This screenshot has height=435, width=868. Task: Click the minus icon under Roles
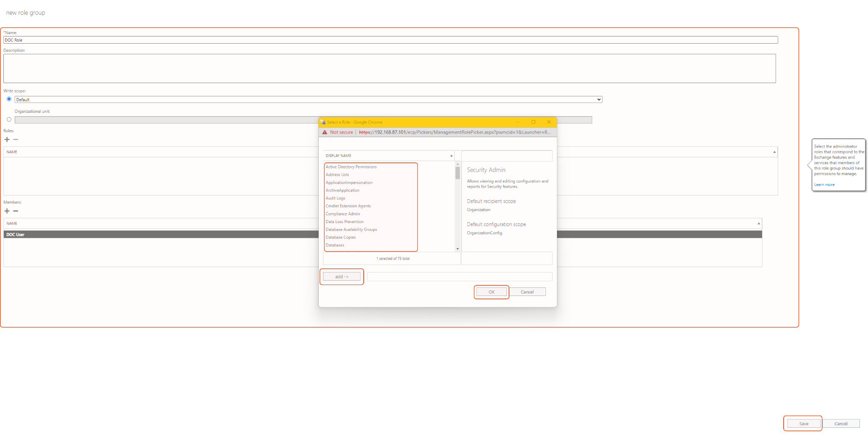(16, 139)
